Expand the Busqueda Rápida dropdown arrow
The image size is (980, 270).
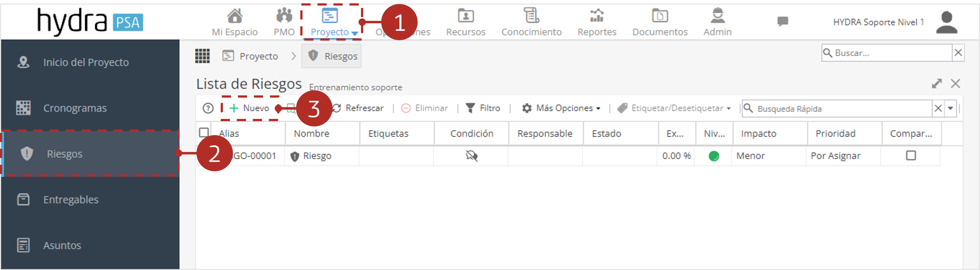[x=950, y=108]
